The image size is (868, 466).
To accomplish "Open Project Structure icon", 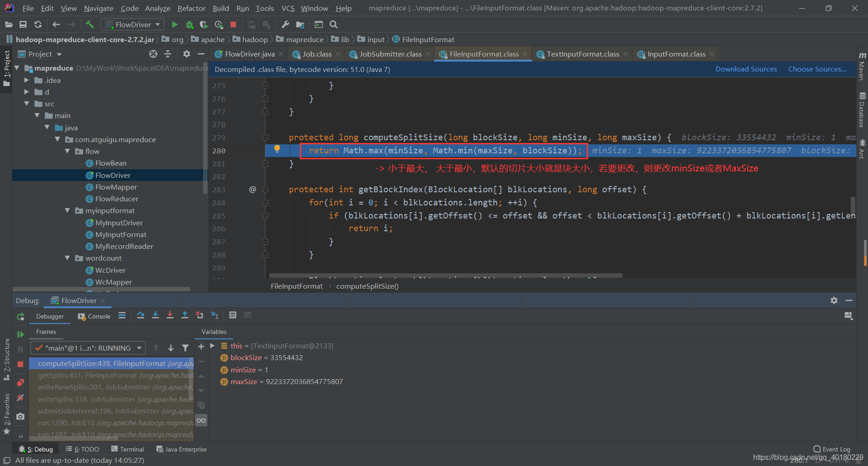I will point(300,24).
